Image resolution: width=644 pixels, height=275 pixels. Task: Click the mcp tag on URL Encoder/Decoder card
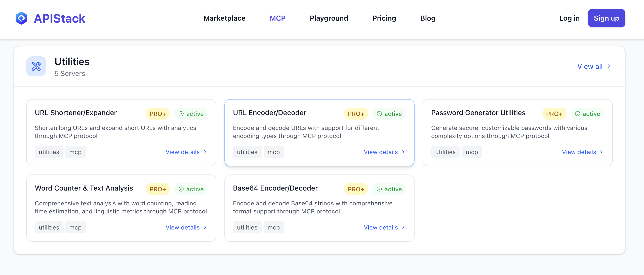click(274, 152)
